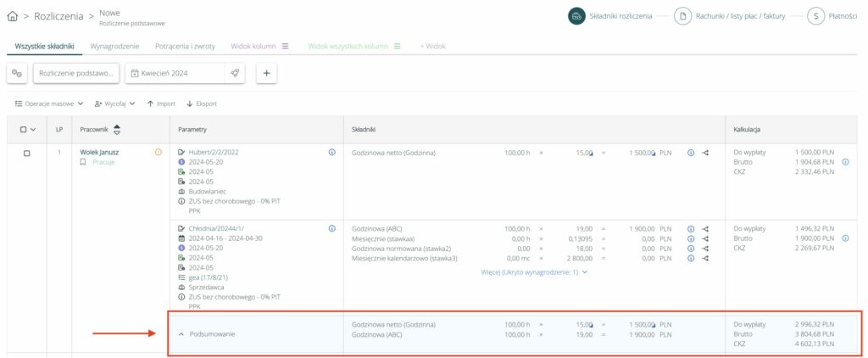Expand Więcej hidden remuneration link
The image size is (868, 358).
pyautogui.click(x=534, y=272)
